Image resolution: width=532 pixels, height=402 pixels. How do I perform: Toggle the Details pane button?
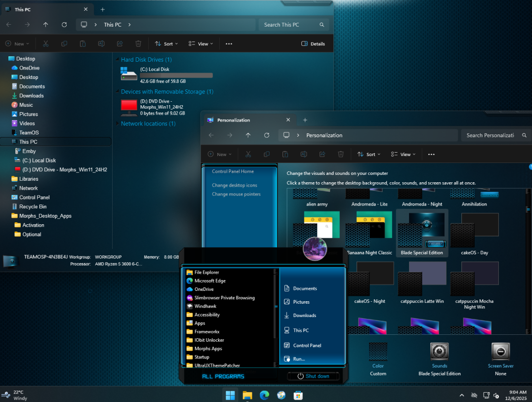click(x=313, y=44)
